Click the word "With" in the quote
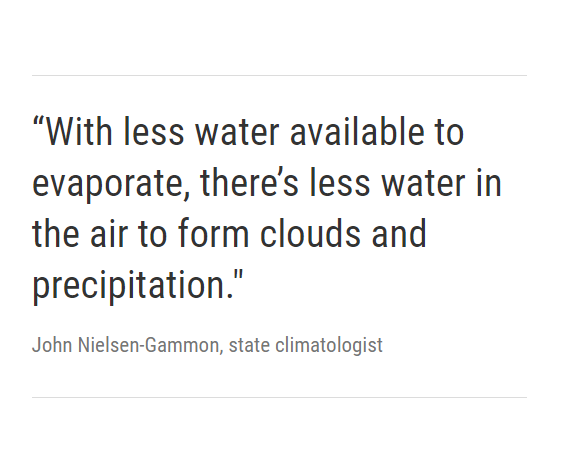Screen dimensions: 573x460 (78, 131)
